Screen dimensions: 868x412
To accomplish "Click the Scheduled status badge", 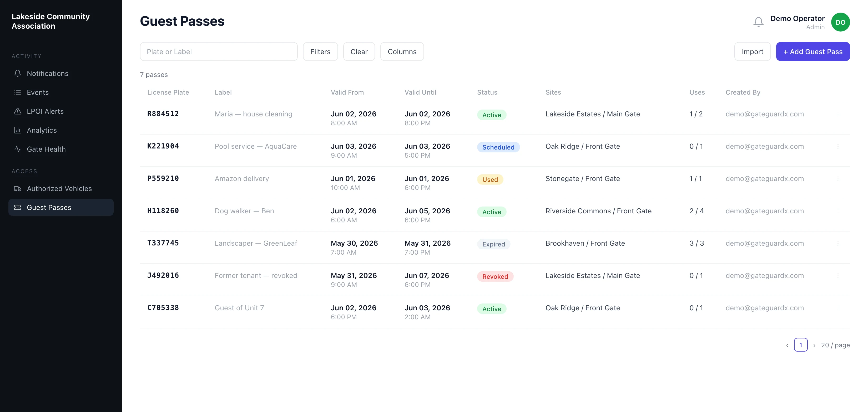I will tap(498, 147).
